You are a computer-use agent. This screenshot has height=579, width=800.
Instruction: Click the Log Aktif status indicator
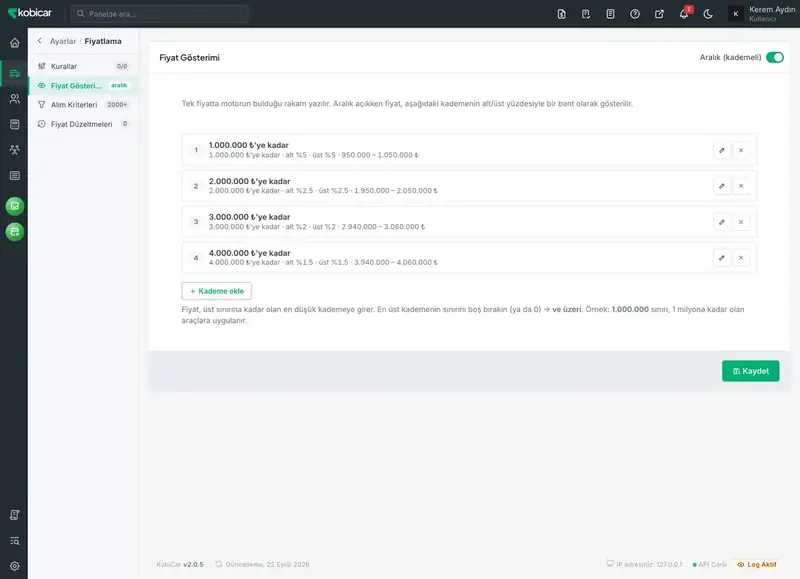pyautogui.click(x=757, y=564)
